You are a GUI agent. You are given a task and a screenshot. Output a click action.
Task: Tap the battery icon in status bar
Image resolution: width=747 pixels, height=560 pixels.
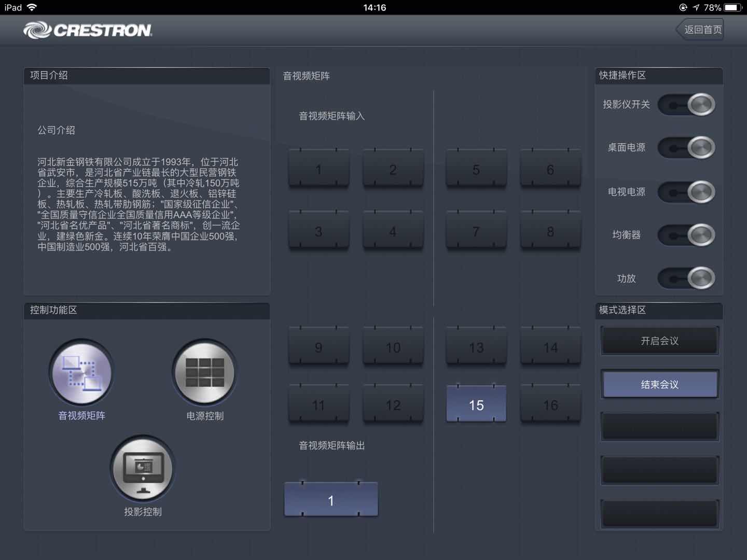click(x=733, y=7)
